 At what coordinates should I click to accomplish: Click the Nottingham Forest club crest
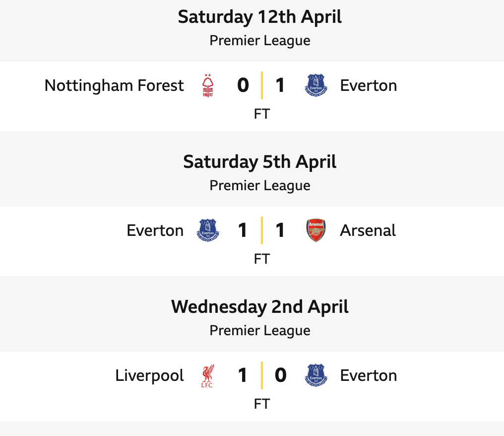tap(207, 85)
